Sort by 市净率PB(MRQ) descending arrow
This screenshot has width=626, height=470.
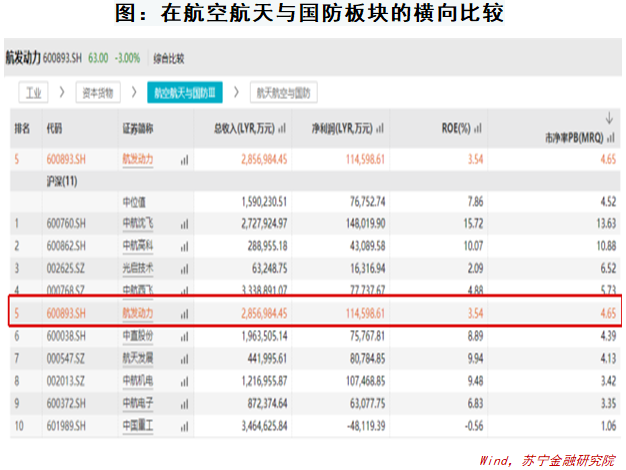(608, 117)
